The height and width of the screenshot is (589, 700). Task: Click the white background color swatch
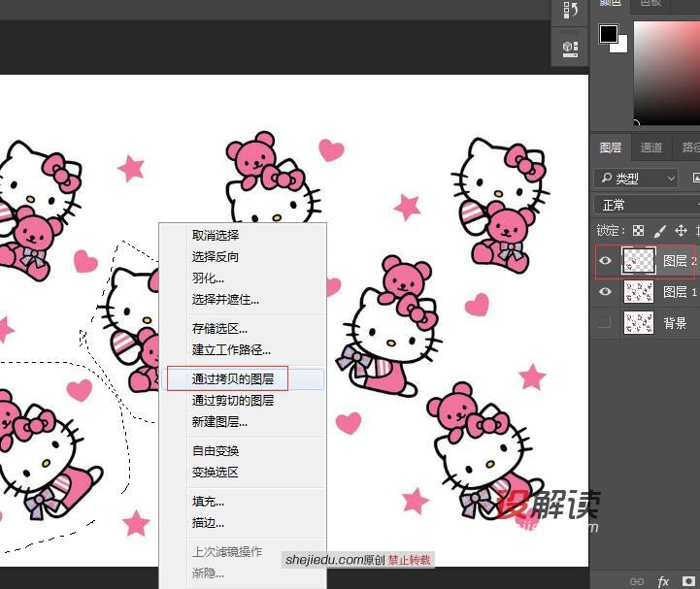(x=621, y=46)
